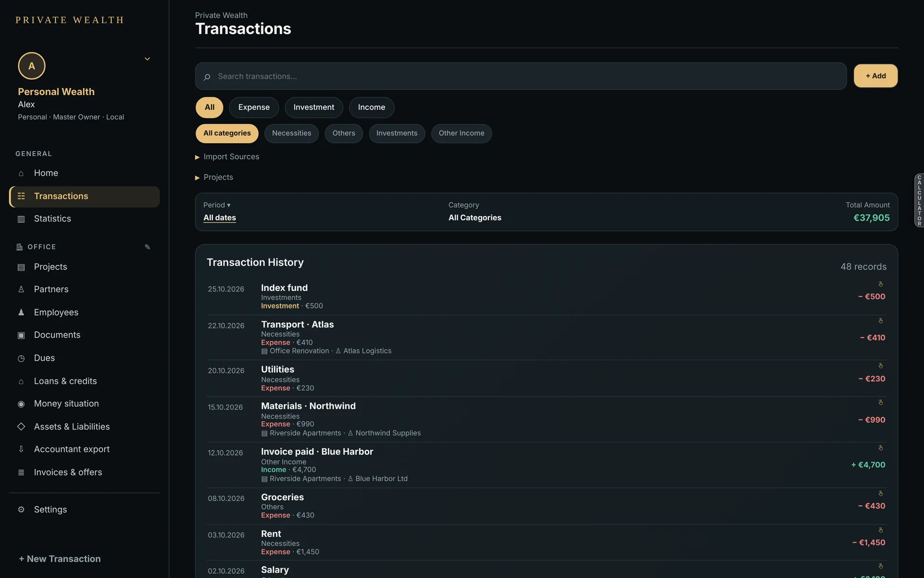
Task: Select the All categories chip
Action: point(227,133)
